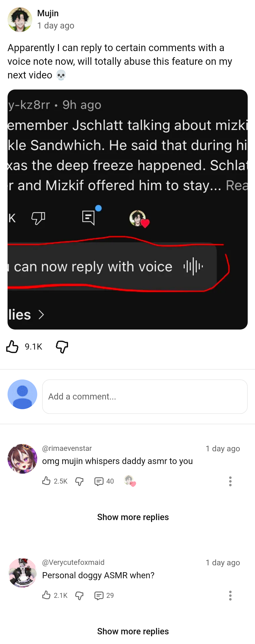Click the Add a comment field

[145, 396]
